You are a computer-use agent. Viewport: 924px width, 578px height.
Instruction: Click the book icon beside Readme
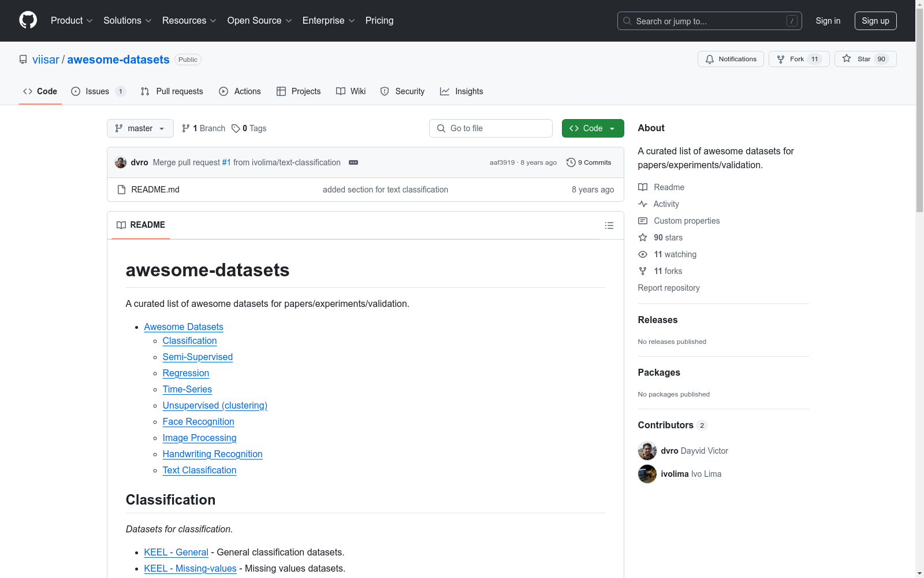643,187
